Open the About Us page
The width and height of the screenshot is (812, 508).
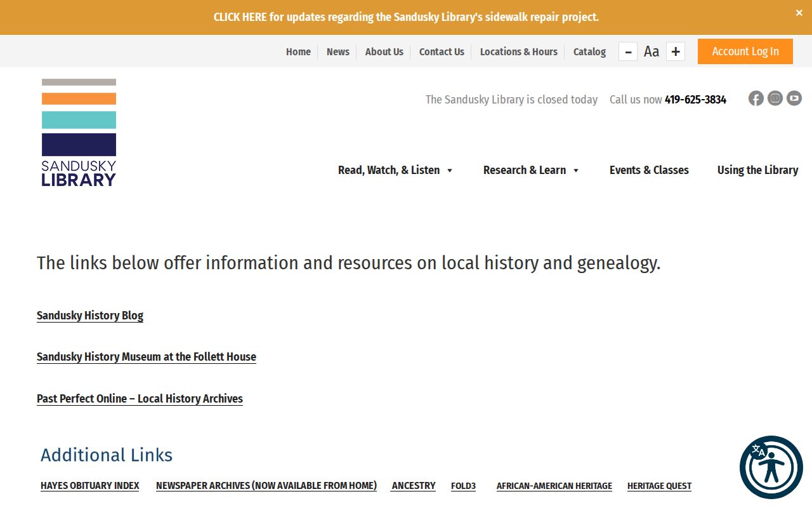pyautogui.click(x=384, y=52)
